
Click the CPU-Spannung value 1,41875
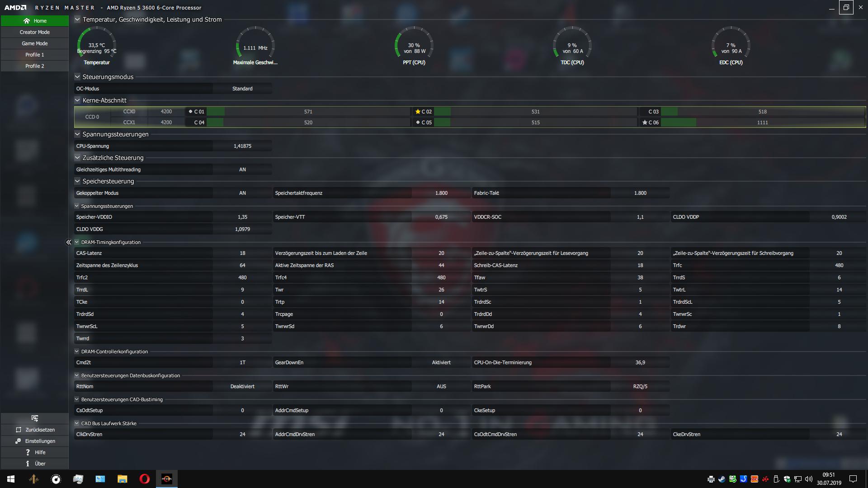coord(242,146)
